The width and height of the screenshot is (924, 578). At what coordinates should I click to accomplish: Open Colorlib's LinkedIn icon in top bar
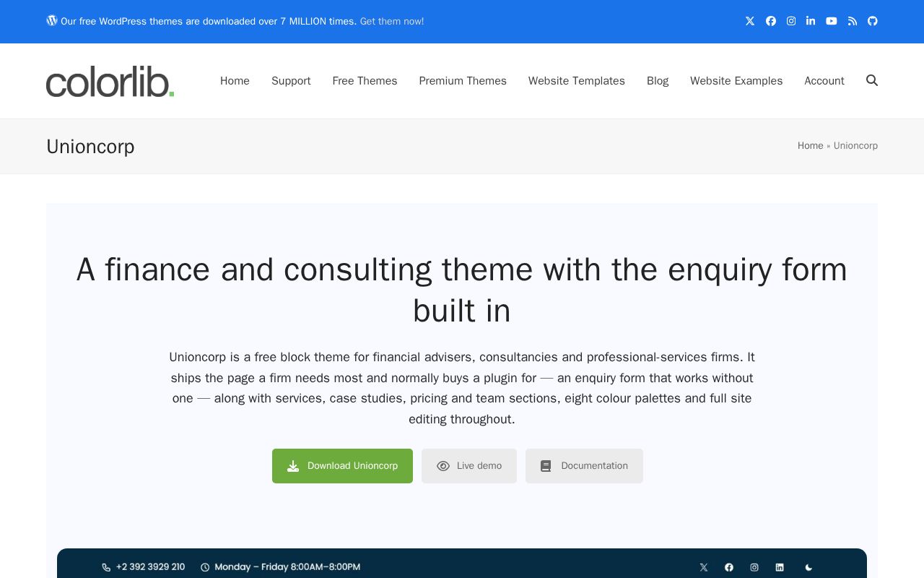point(811,21)
